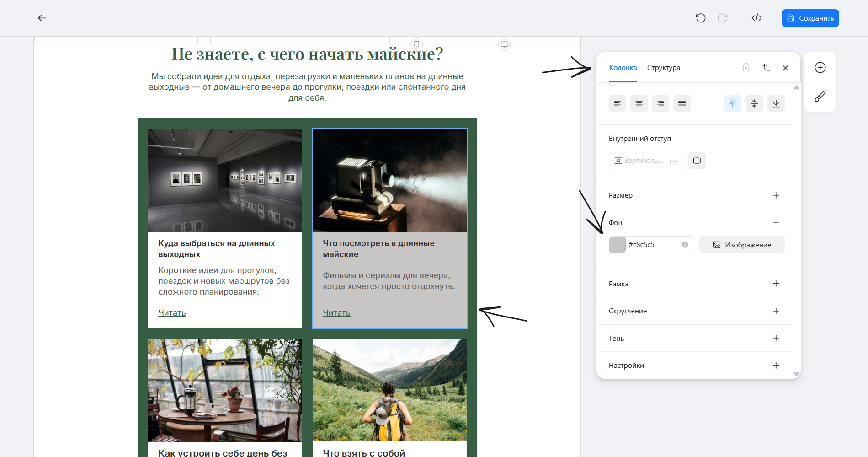This screenshot has height=457, width=868.
Task: Add a new block with plus icon
Action: pos(820,67)
